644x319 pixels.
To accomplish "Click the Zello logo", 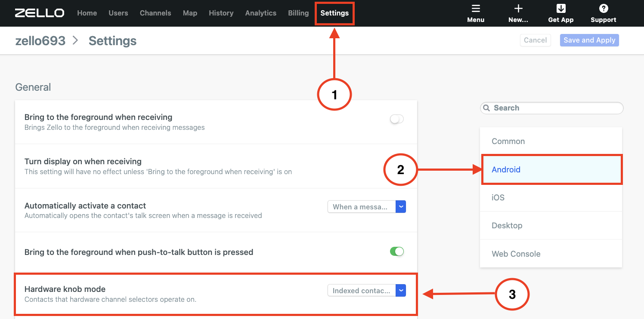I will click(x=40, y=13).
